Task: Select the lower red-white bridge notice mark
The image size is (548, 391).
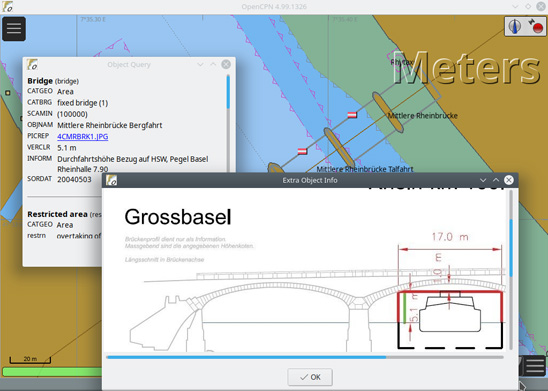Action: click(x=302, y=151)
